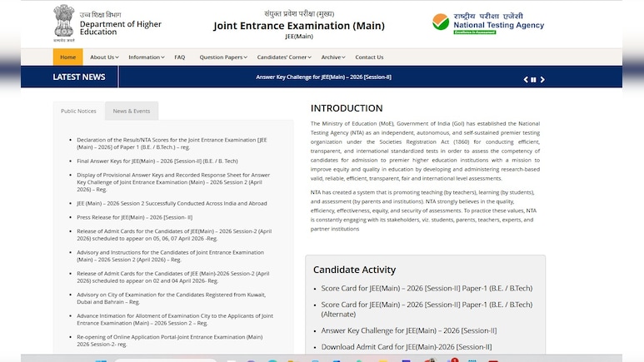Expand the Question Papers dropdown

tap(223, 57)
